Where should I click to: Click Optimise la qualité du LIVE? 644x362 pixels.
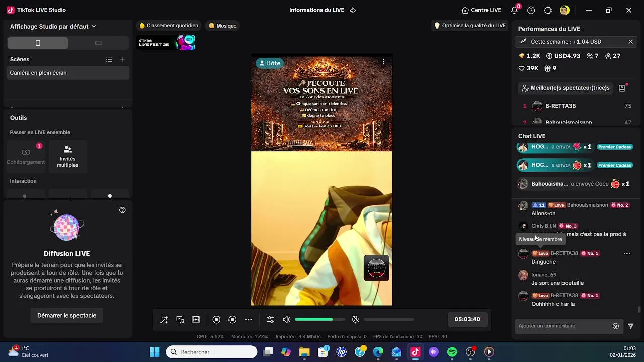click(x=470, y=26)
